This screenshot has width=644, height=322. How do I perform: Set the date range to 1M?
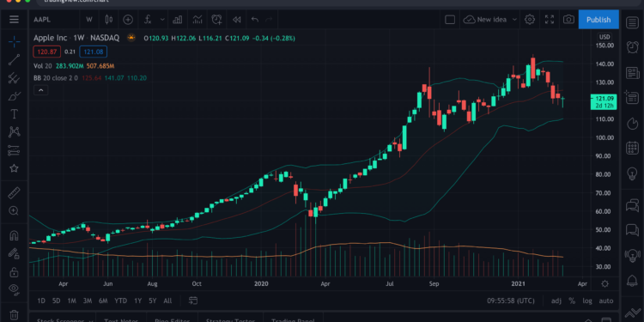point(71,301)
